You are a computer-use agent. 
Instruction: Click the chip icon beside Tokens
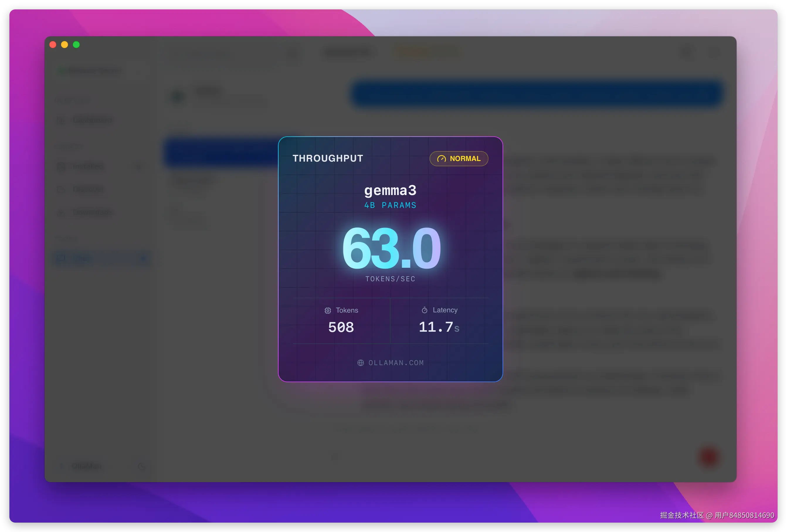[x=328, y=311]
